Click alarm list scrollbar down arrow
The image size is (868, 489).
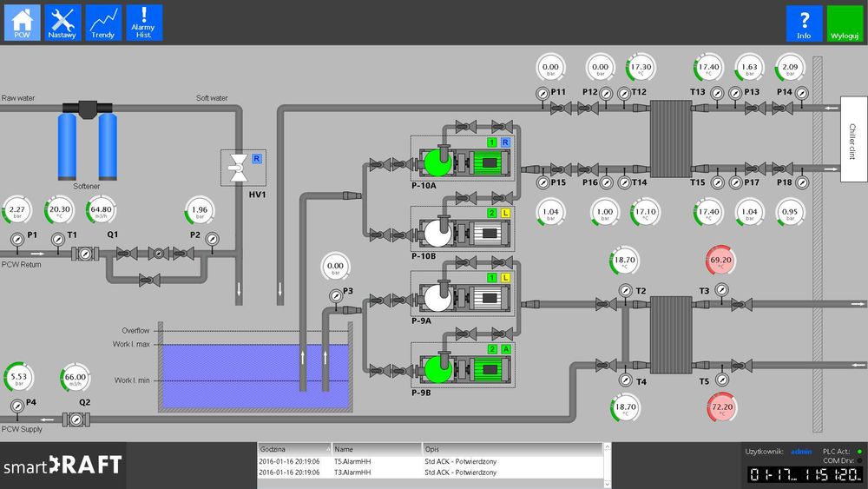click(x=608, y=485)
